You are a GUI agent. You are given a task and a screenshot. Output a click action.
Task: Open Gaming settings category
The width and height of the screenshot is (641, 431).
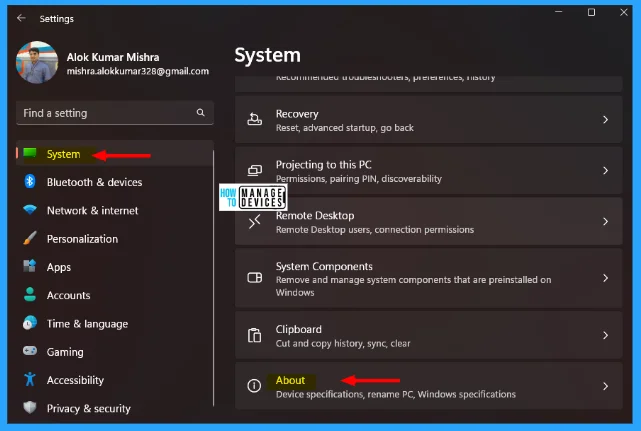pyautogui.click(x=65, y=352)
